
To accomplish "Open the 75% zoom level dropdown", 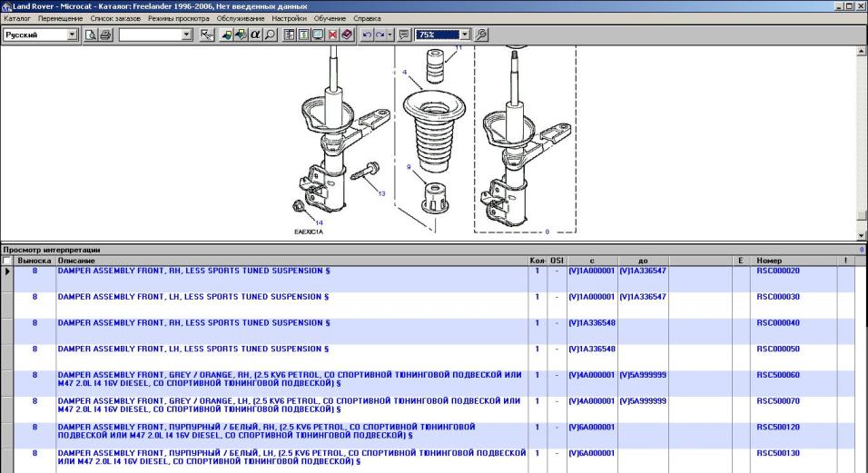I will click(x=465, y=34).
